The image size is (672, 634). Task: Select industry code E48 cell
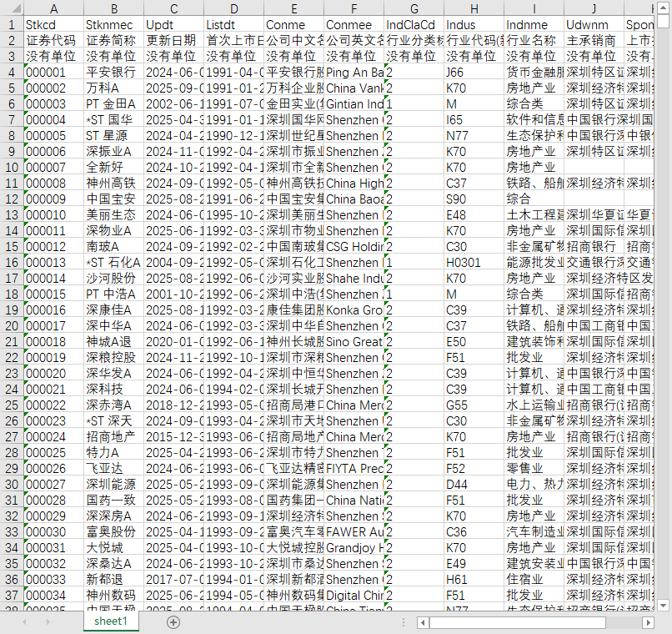[474, 214]
